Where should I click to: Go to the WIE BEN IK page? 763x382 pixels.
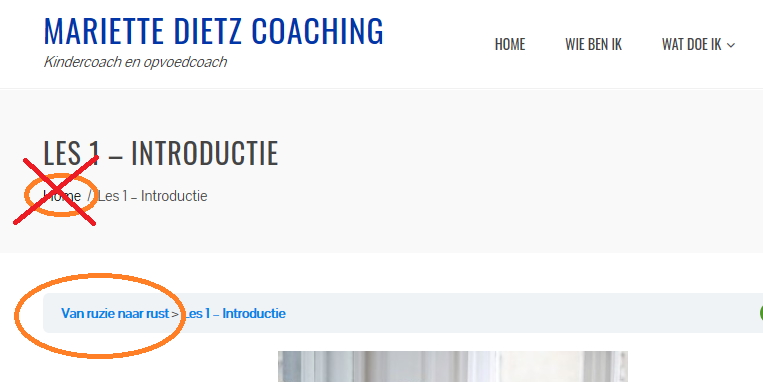click(x=593, y=44)
